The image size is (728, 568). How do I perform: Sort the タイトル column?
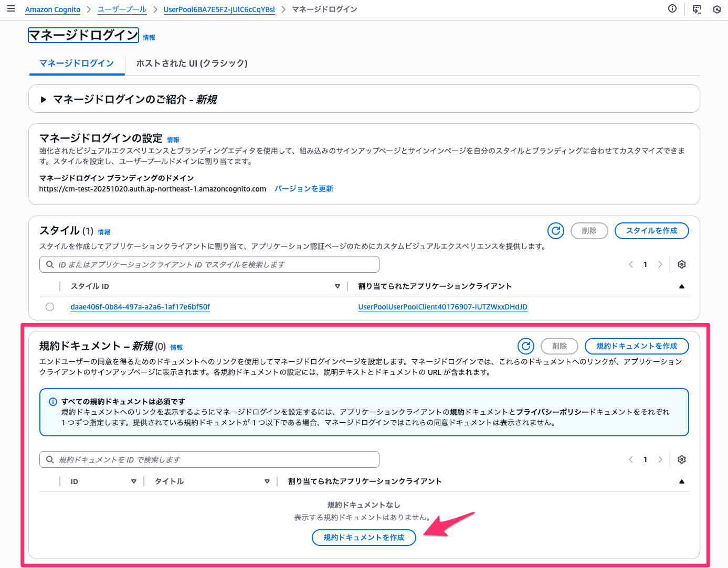pos(267,481)
